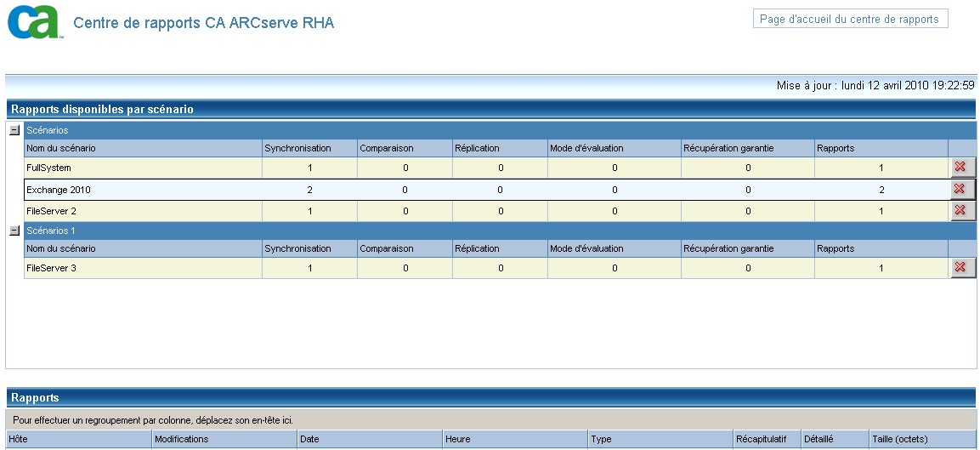
Task: Open Synchronisation count for FileServer 2
Action: pyautogui.click(x=310, y=211)
